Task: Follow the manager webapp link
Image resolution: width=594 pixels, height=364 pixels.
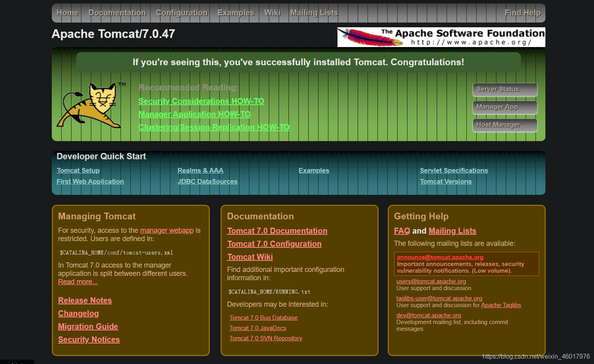Action: 167,230
